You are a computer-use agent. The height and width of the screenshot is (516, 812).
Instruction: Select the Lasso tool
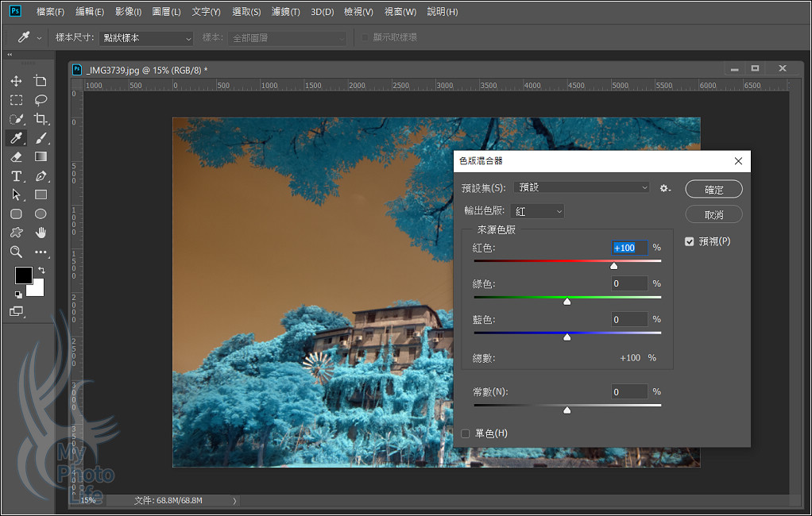[x=41, y=100]
